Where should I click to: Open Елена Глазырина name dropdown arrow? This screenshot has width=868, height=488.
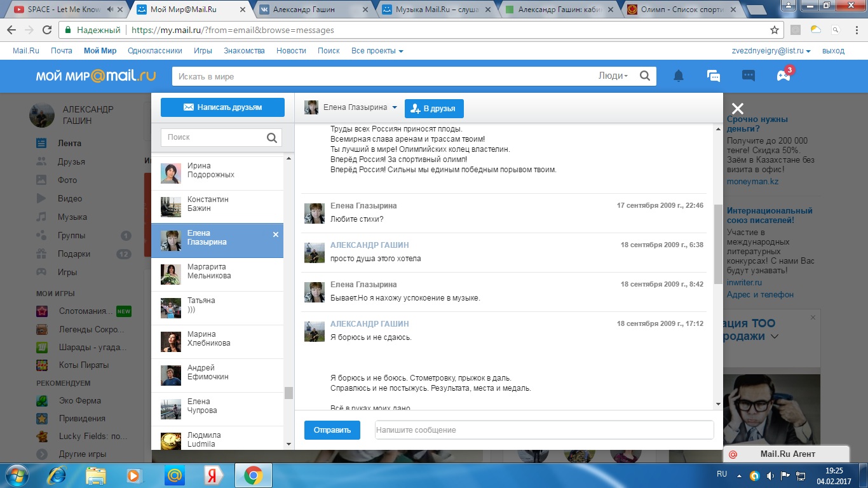click(x=395, y=108)
